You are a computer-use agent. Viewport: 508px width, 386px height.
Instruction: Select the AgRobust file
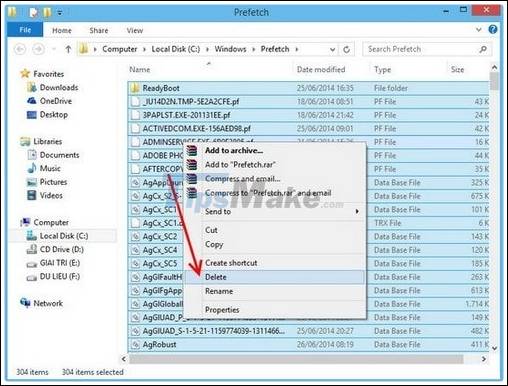pyautogui.click(x=159, y=344)
